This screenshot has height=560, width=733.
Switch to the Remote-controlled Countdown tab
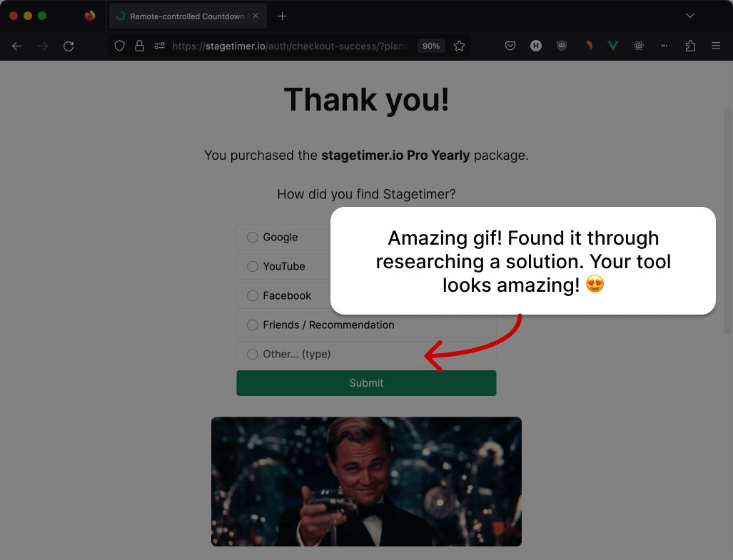click(x=183, y=16)
